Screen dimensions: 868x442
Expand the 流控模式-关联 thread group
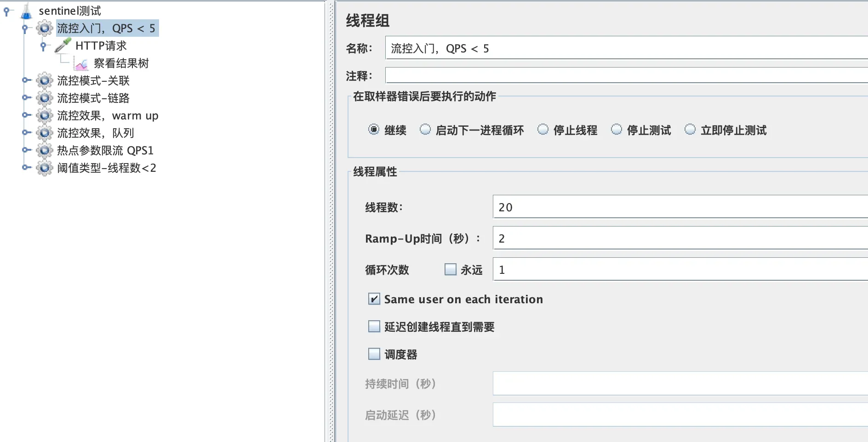pos(27,80)
